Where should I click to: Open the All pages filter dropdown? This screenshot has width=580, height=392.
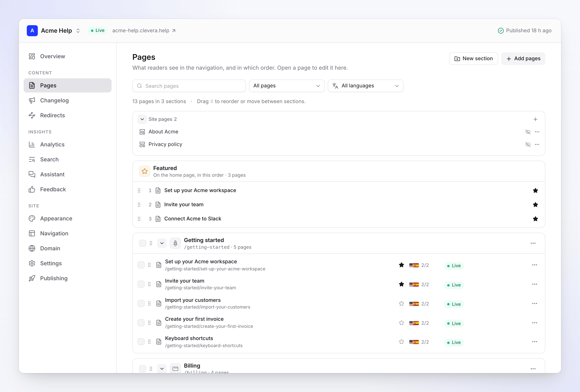pos(286,86)
